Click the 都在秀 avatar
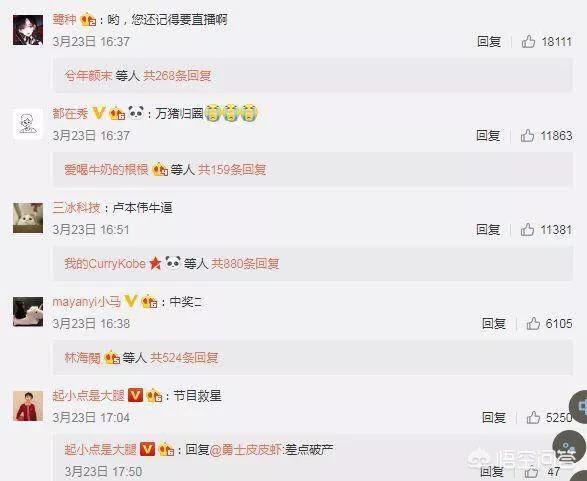This screenshot has height=481, width=587. pos(28,124)
